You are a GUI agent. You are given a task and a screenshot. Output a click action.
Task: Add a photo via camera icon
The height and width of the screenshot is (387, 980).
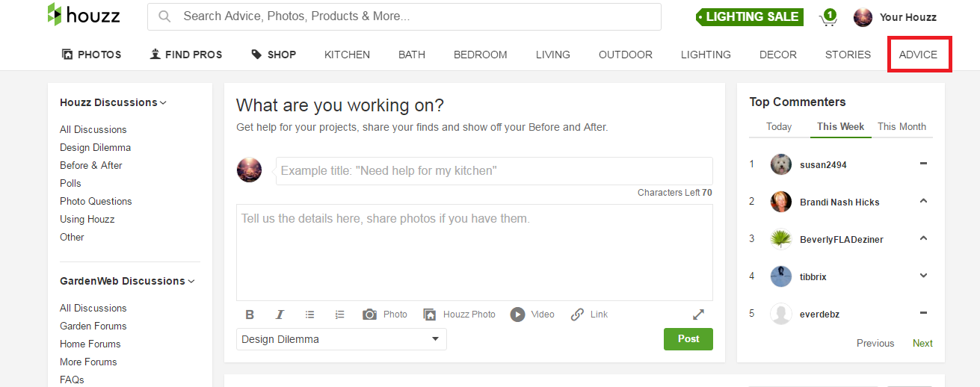(385, 315)
